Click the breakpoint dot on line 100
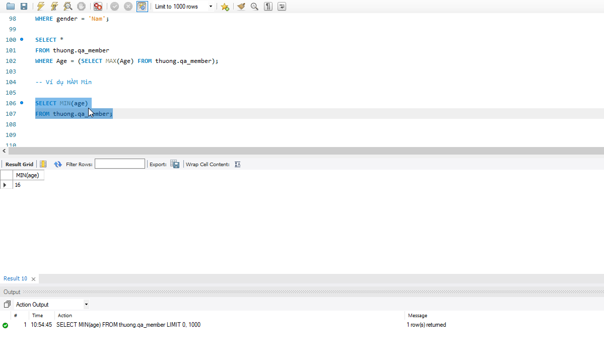 point(22,39)
